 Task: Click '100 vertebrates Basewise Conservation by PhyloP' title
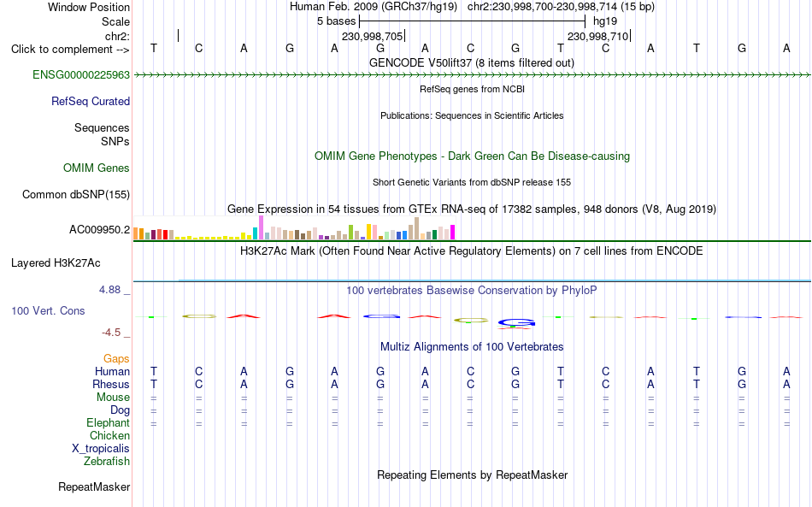(472, 291)
